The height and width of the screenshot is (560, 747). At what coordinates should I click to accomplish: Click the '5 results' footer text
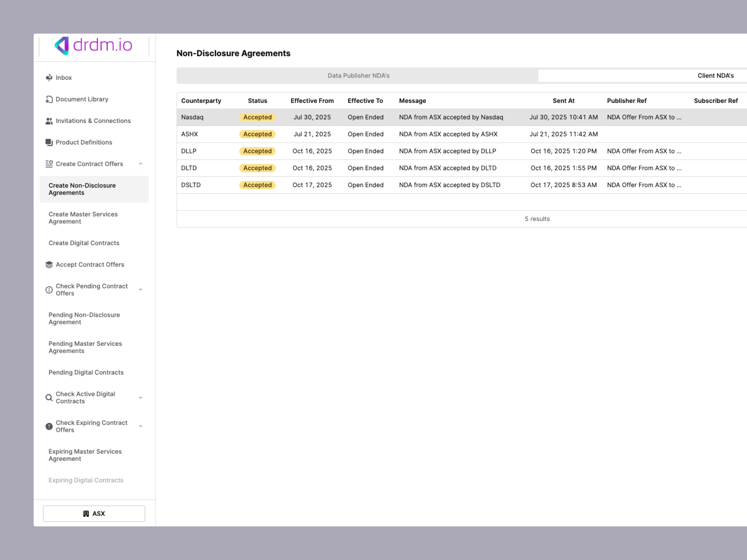click(x=537, y=219)
